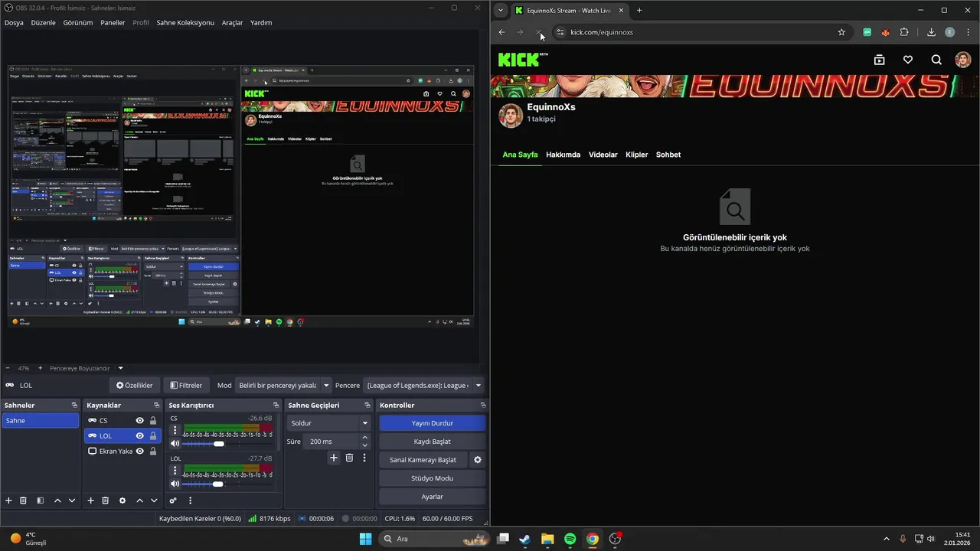The width and height of the screenshot is (980, 551).
Task: Bookmark this page with star icon
Action: [841, 32]
